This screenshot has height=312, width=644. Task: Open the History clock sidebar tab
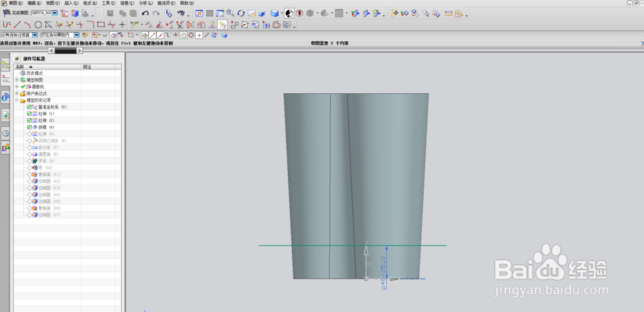point(5,133)
